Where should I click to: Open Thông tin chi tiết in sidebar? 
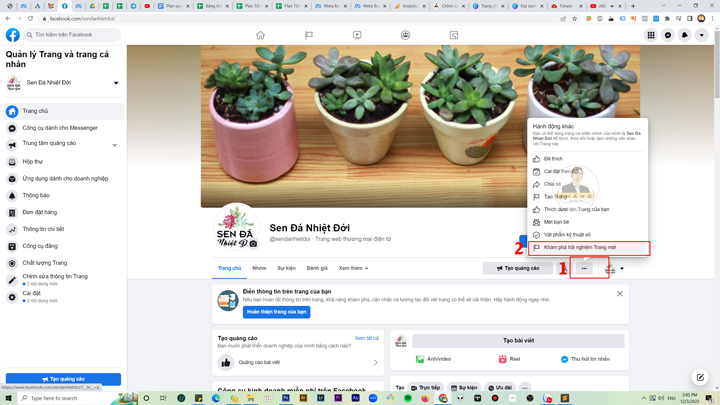63,229
